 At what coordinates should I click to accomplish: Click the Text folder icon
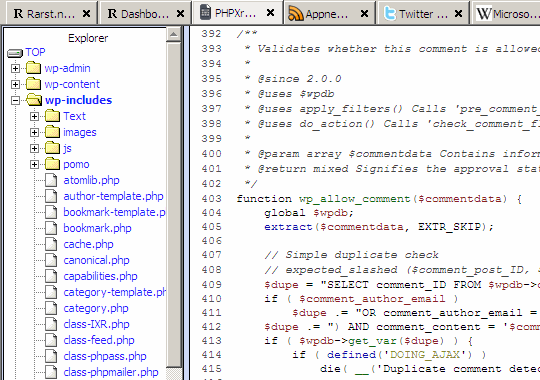53,116
